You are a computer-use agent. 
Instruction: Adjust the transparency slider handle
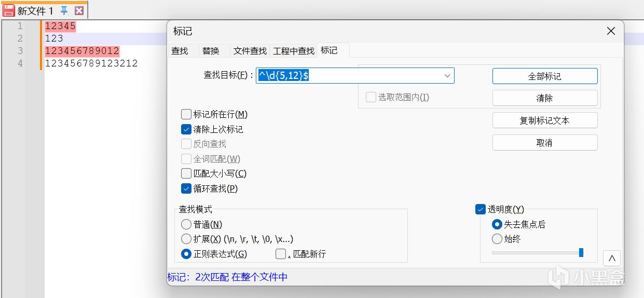[581, 252]
